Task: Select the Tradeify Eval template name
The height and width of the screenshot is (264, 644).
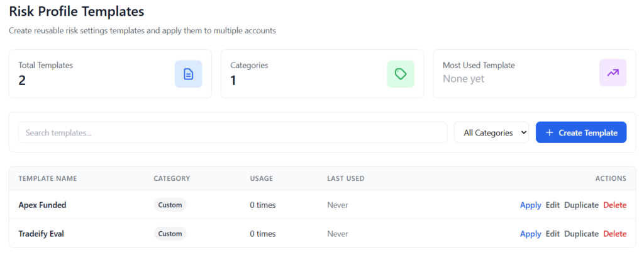Action: click(41, 234)
